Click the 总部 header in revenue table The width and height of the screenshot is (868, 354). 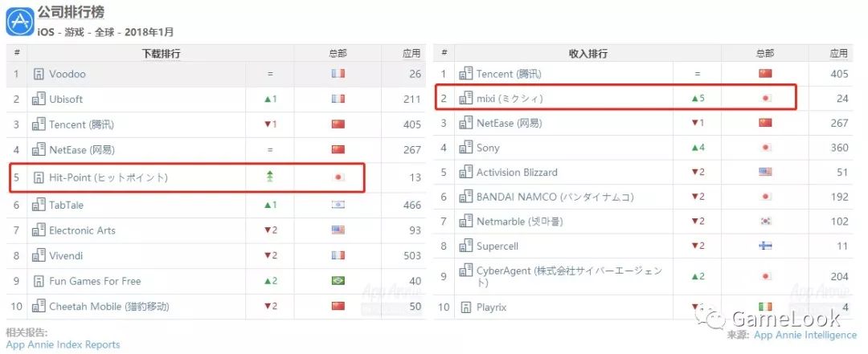(x=765, y=54)
